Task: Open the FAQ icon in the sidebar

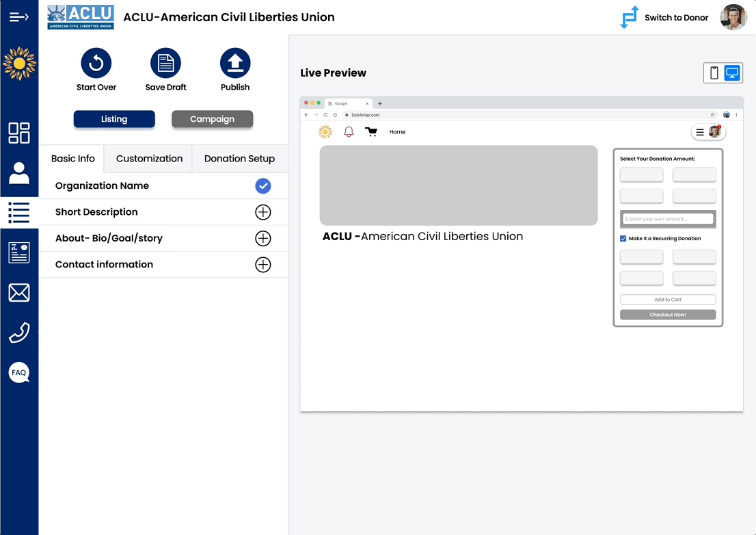Action: pos(18,372)
